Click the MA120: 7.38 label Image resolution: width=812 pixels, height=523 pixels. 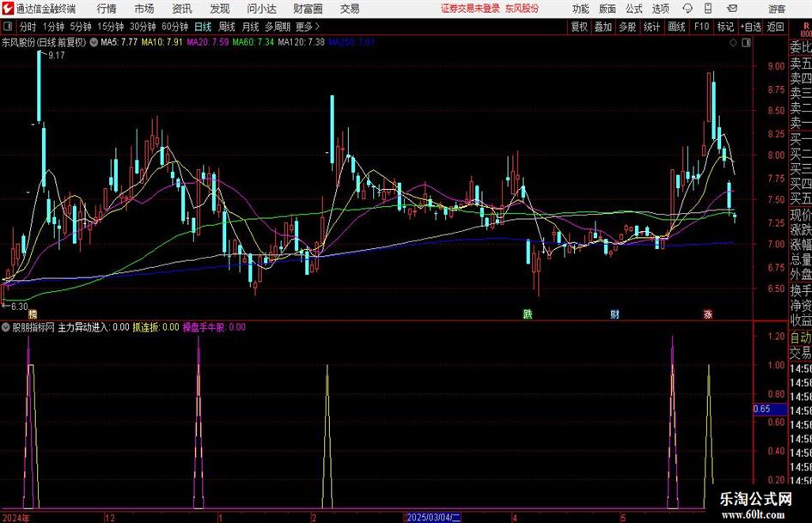(302, 42)
